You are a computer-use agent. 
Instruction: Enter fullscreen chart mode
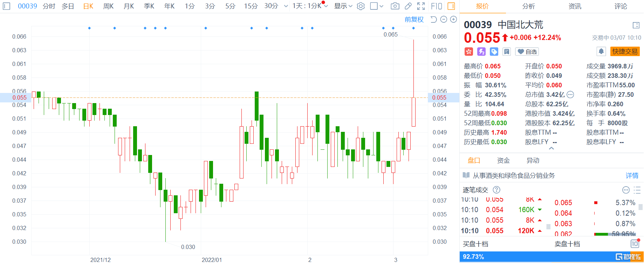coord(421,6)
